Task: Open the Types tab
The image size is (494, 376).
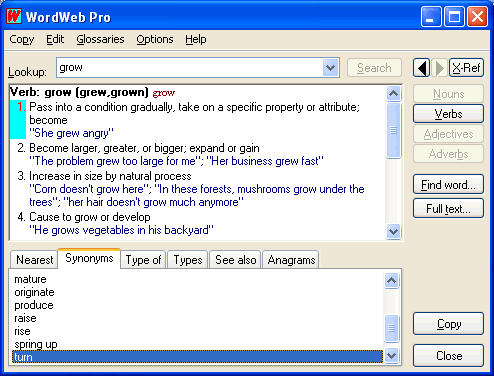Action: coord(188,260)
